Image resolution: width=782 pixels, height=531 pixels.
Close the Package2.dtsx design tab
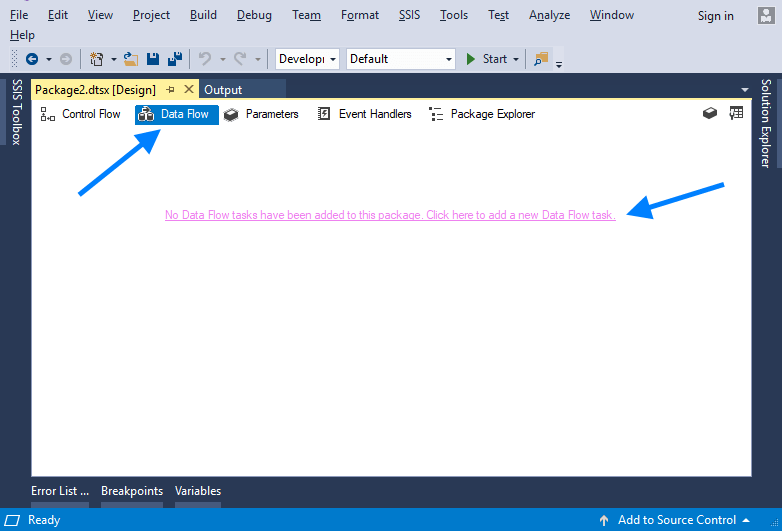point(189,90)
